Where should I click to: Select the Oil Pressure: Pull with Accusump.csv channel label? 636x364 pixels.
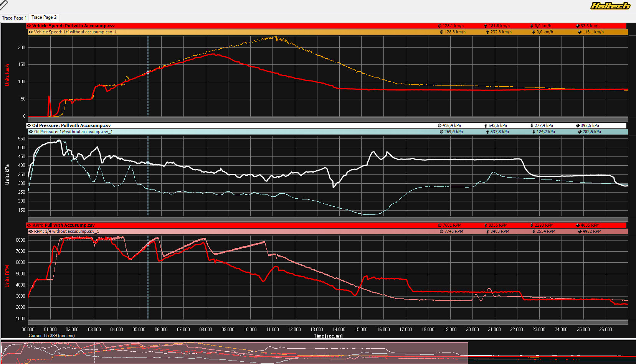[71, 125]
